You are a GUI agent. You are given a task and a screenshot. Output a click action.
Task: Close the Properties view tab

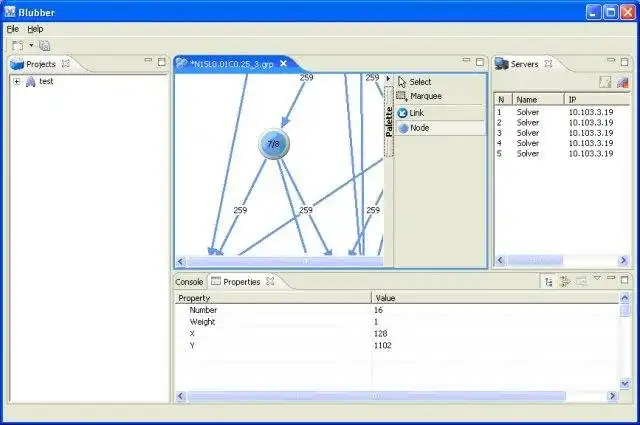click(270, 281)
